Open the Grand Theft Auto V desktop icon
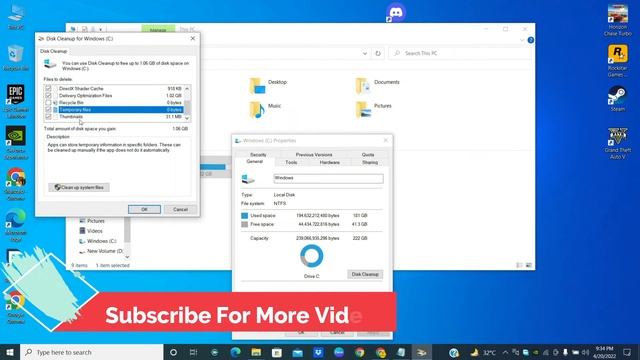The image size is (640, 360). pyautogui.click(x=618, y=143)
